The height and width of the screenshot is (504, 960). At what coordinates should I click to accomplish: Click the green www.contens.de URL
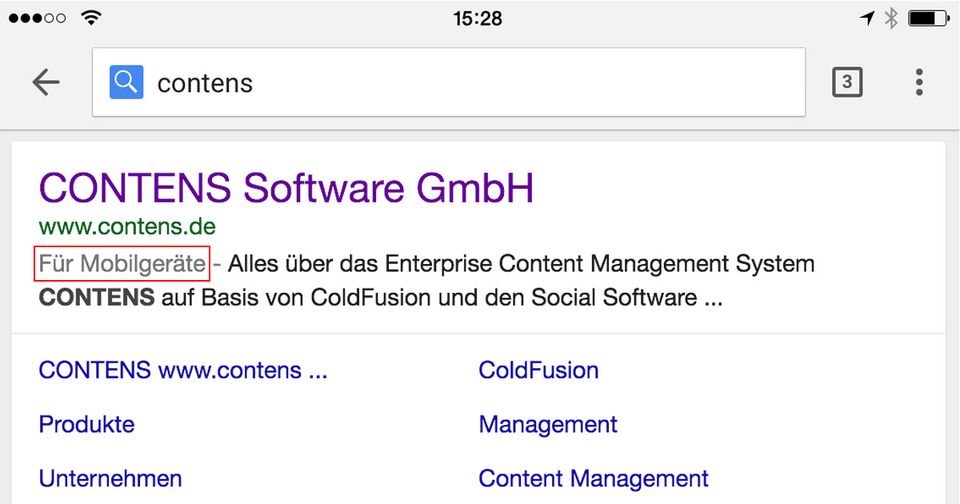click(x=127, y=227)
